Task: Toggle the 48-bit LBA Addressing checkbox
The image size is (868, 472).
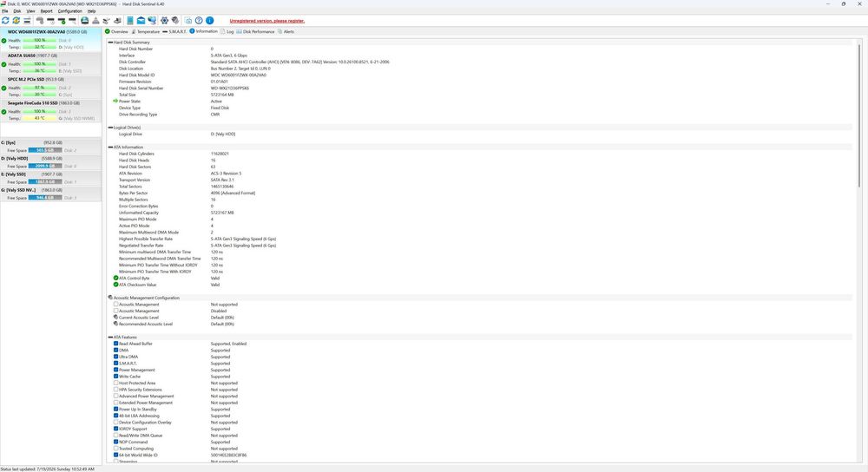Action: click(115, 416)
